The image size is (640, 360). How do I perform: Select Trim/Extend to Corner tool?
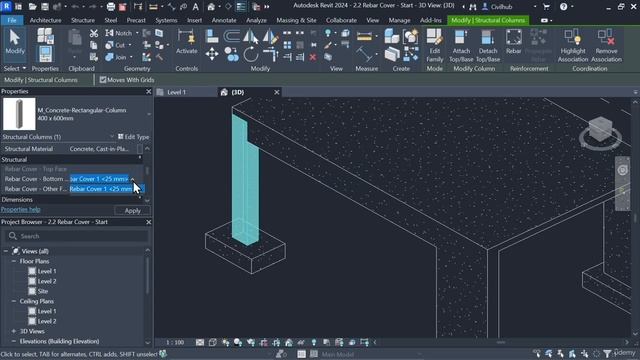click(x=271, y=54)
